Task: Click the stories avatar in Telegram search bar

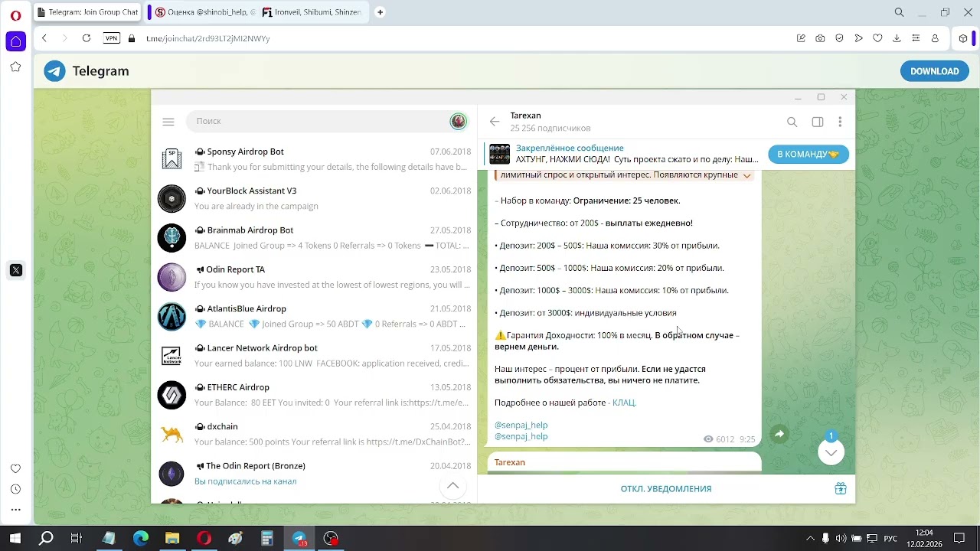Action: tap(458, 121)
